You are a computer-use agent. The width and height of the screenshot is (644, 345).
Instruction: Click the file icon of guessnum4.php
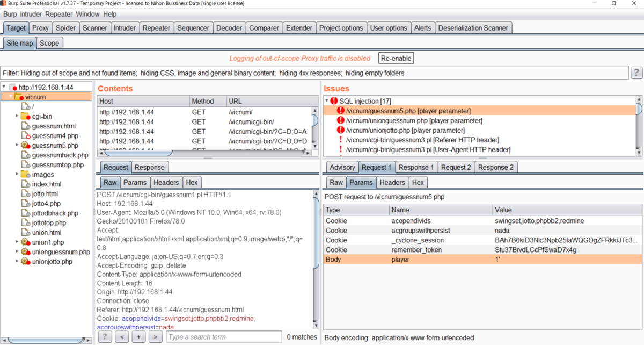[26, 135]
